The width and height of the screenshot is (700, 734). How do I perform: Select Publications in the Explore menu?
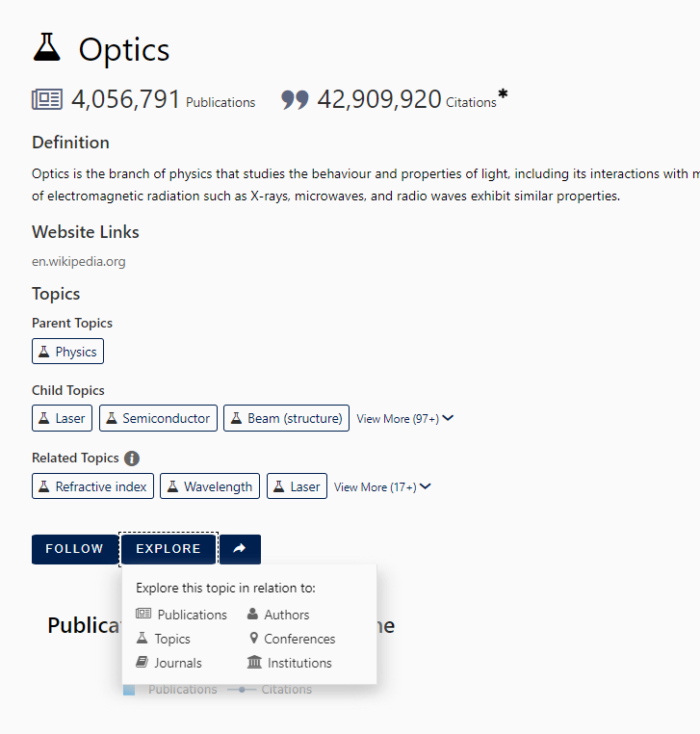192,615
